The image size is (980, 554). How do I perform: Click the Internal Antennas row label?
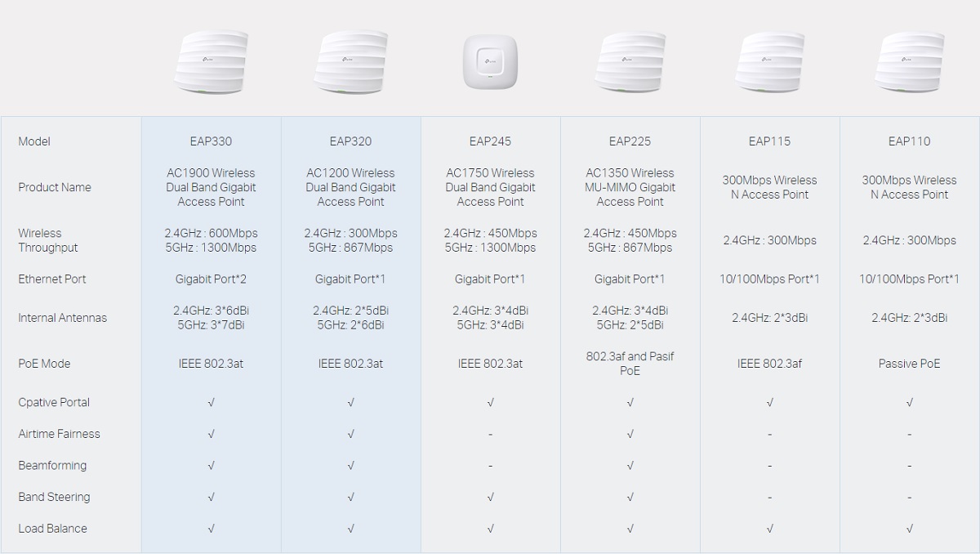tap(63, 318)
